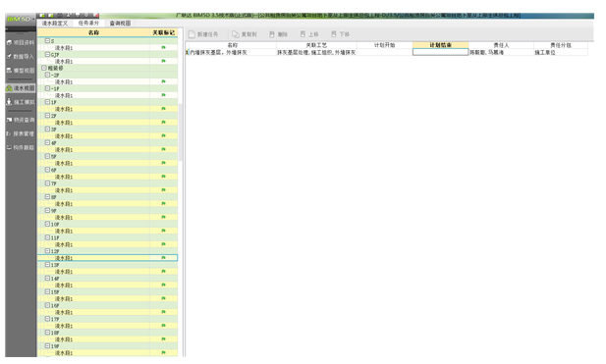Screen dimensions: 606x364
Task: Click the tree panel vertical scrollbar
Action: click(180, 132)
